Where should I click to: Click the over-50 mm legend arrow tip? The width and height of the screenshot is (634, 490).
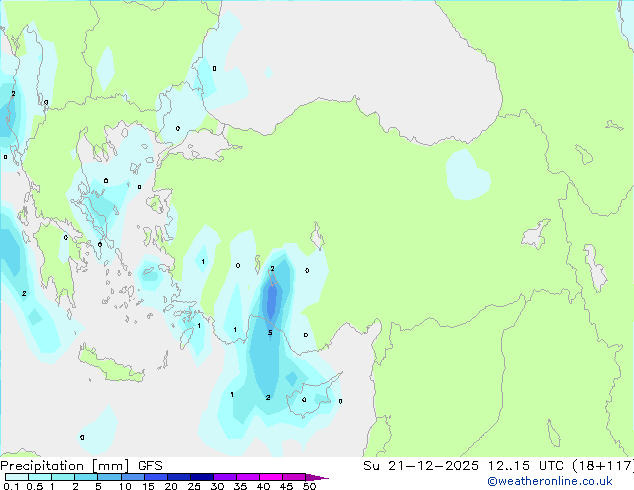(x=317, y=477)
